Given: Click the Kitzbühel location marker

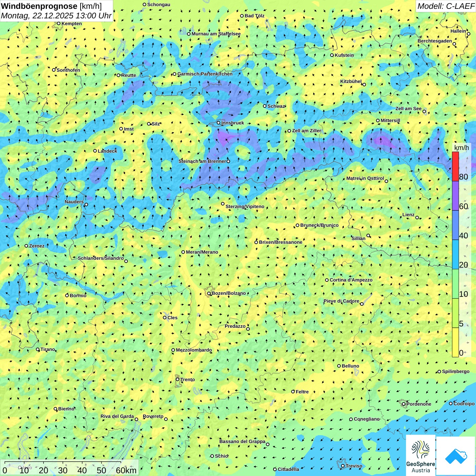Looking at the screenshot, I should click(x=364, y=85).
